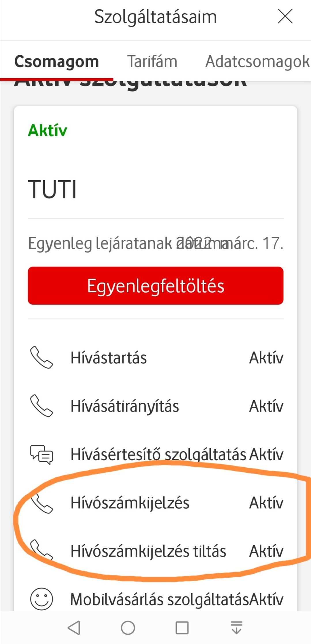The width and height of the screenshot is (311, 644).
Task: Click the phone icon beside Hívástartás
Action: (x=42, y=357)
